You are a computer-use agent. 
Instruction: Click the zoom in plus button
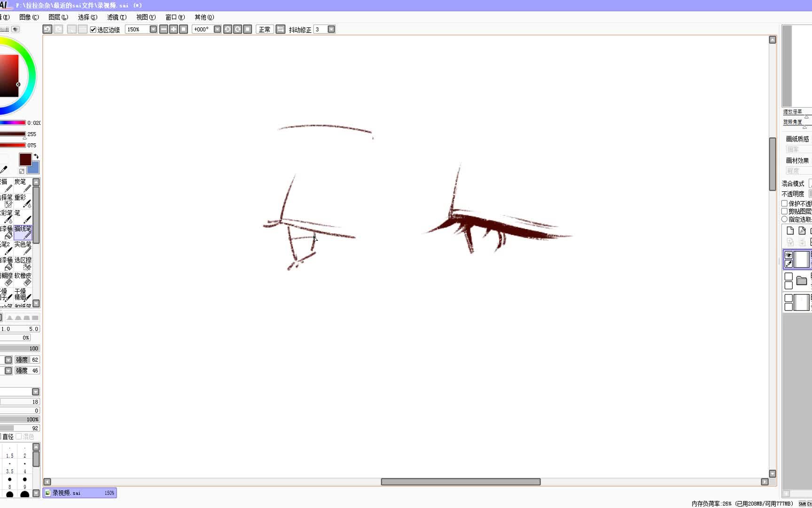tap(173, 29)
